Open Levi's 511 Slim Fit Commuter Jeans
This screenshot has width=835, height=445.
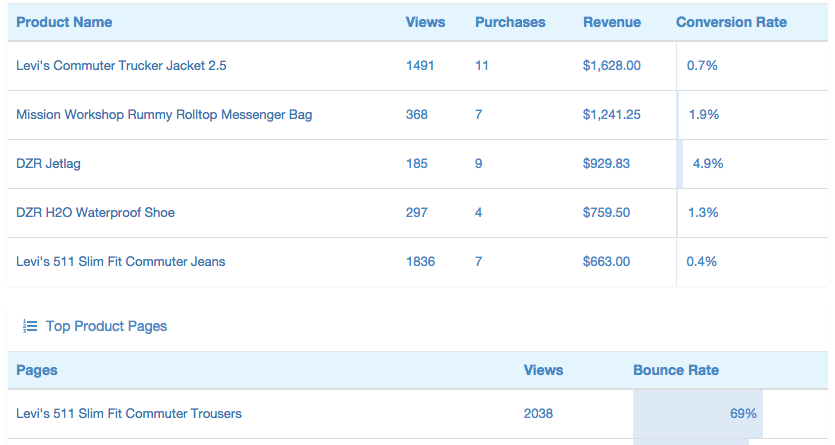tap(120, 261)
